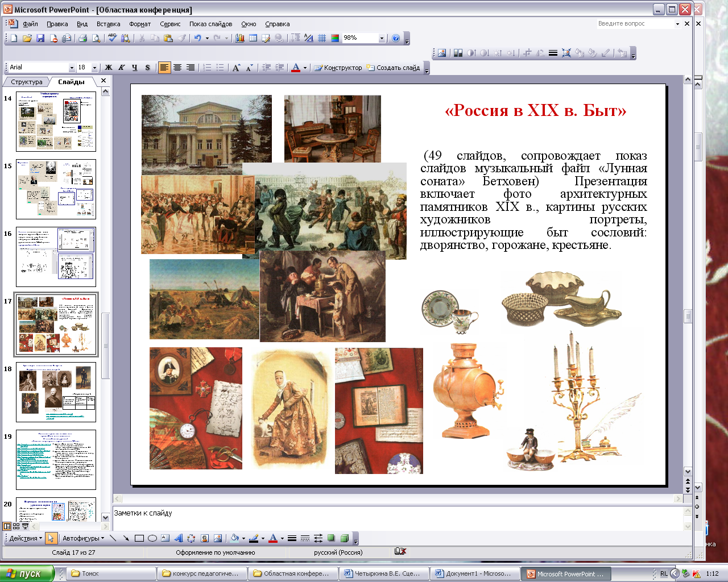Select the Arrow drawing tool
This screenshot has width=728, height=582.
[x=126, y=538]
